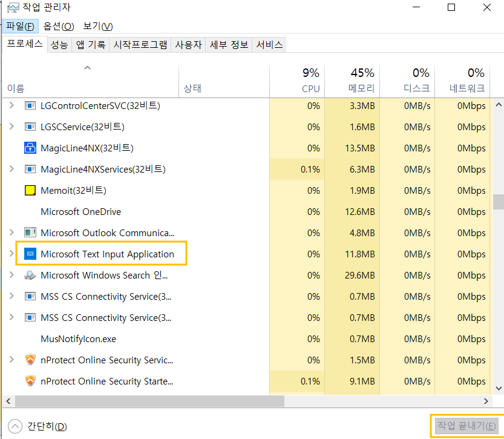Click the LGControlCenterSVC process icon
The image size is (504, 439).
tap(30, 105)
